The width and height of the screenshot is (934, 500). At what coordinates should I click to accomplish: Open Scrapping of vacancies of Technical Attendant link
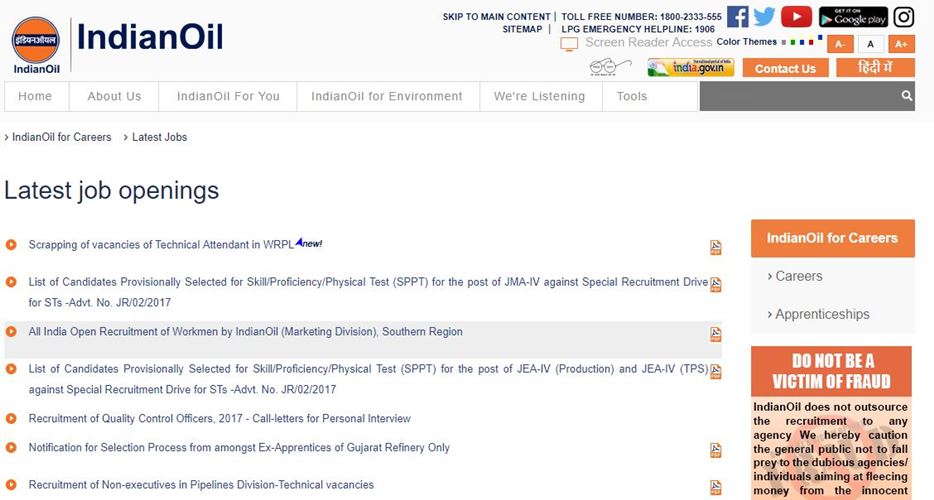tap(161, 244)
